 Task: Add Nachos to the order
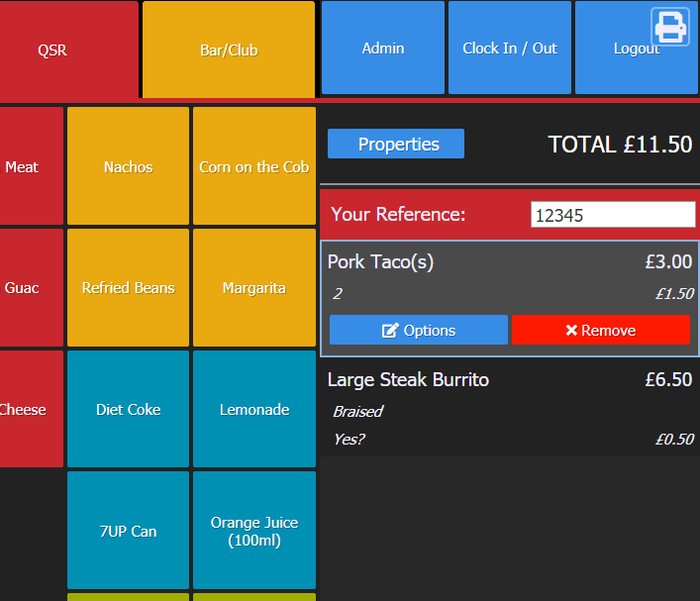128,165
